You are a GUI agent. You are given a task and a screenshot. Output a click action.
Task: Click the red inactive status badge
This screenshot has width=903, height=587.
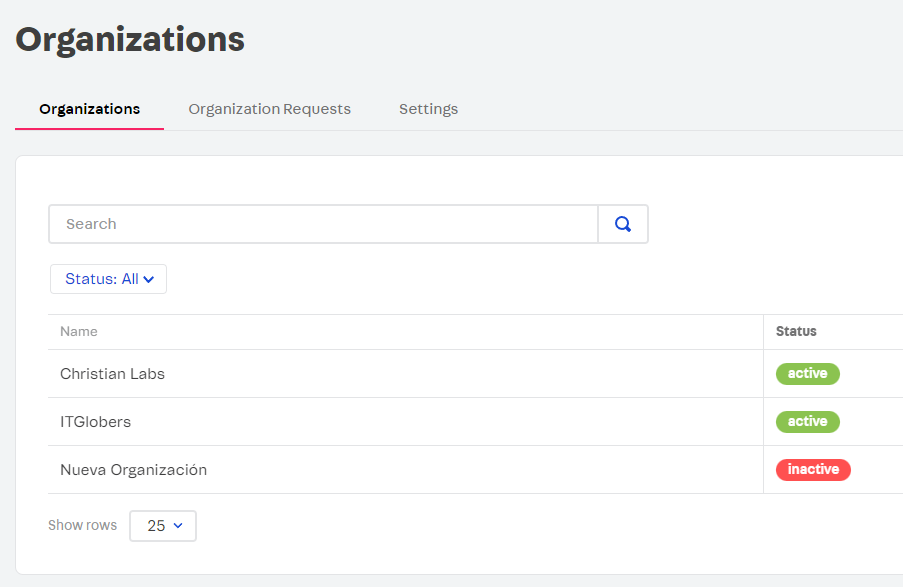point(813,469)
